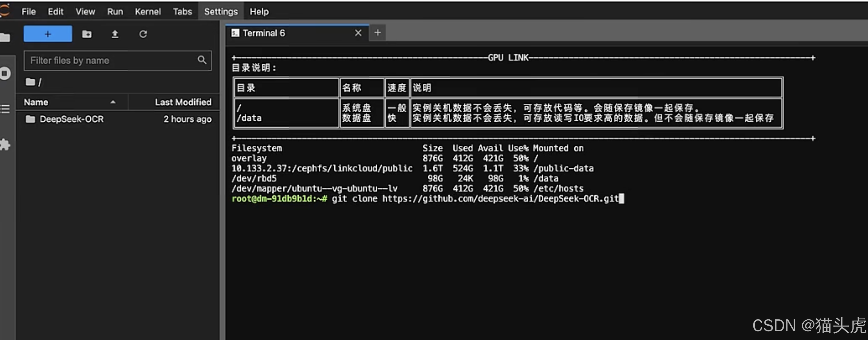Select the Terminal 6 tab

[264, 33]
